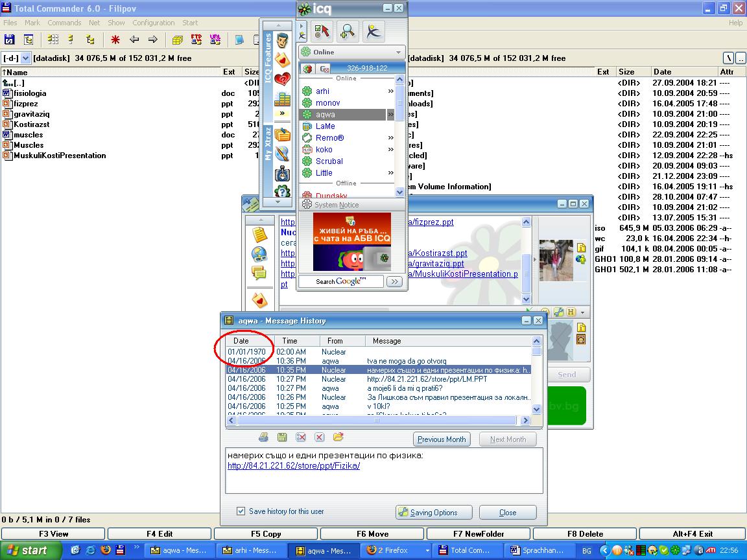Click the Saving Options button
This screenshot has height=560, width=747.
tap(434, 513)
